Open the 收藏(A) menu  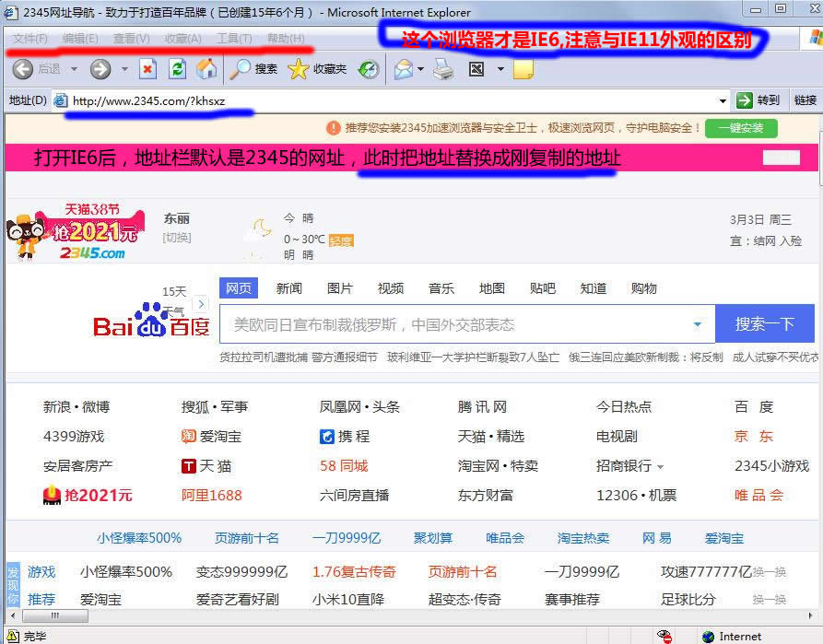pyautogui.click(x=182, y=39)
